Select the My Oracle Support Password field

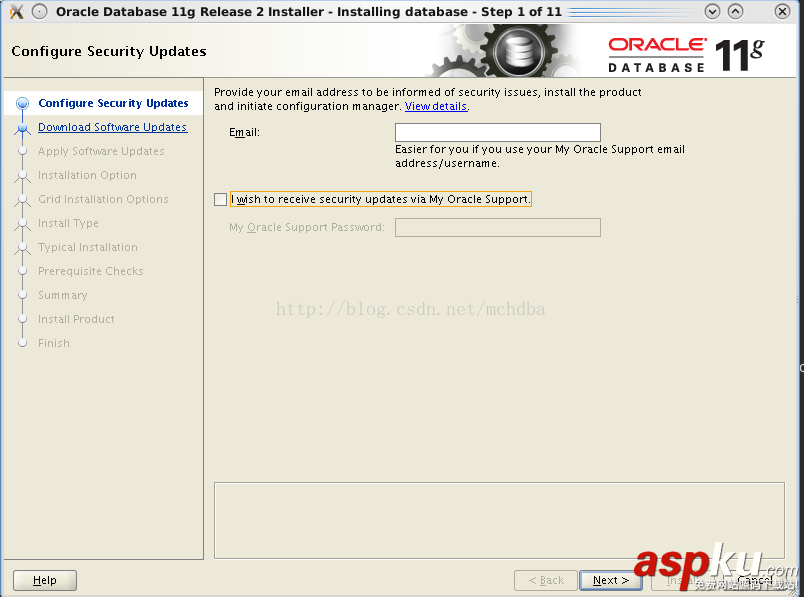click(x=497, y=227)
